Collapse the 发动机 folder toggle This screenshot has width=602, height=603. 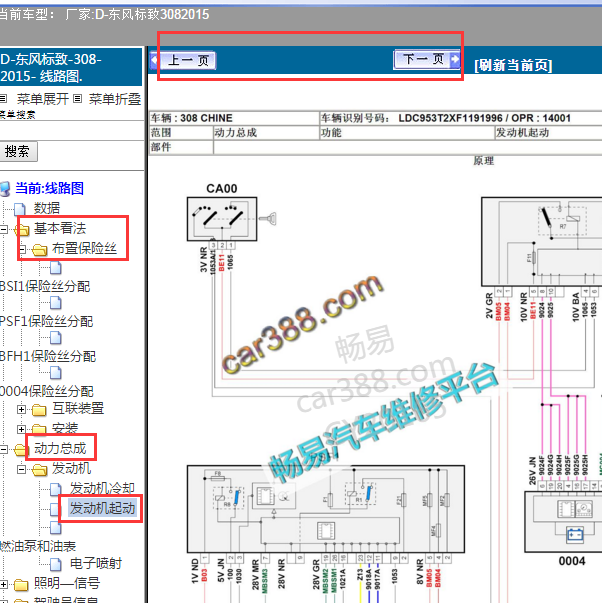pos(22,469)
